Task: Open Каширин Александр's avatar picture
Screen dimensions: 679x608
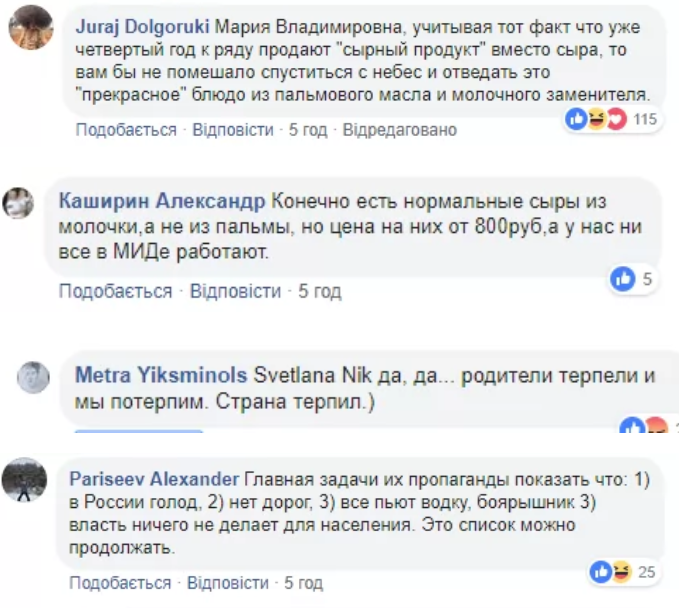Action: [x=18, y=204]
